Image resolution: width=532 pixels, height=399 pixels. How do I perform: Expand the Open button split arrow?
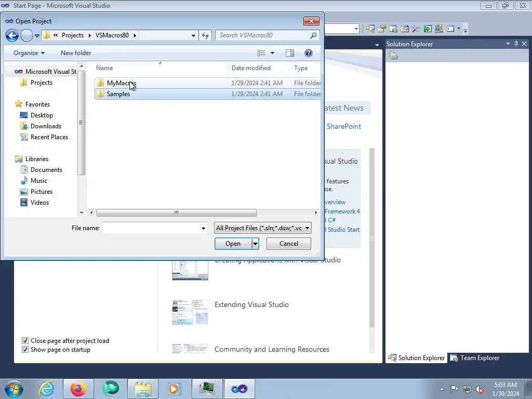256,244
